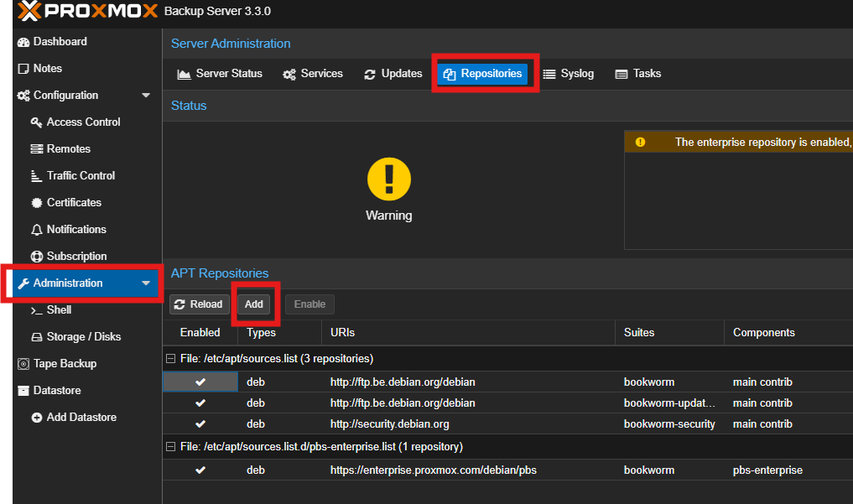Viewport: 853px width, 504px height.
Task: Click the Access Control key icon
Action: pos(36,122)
